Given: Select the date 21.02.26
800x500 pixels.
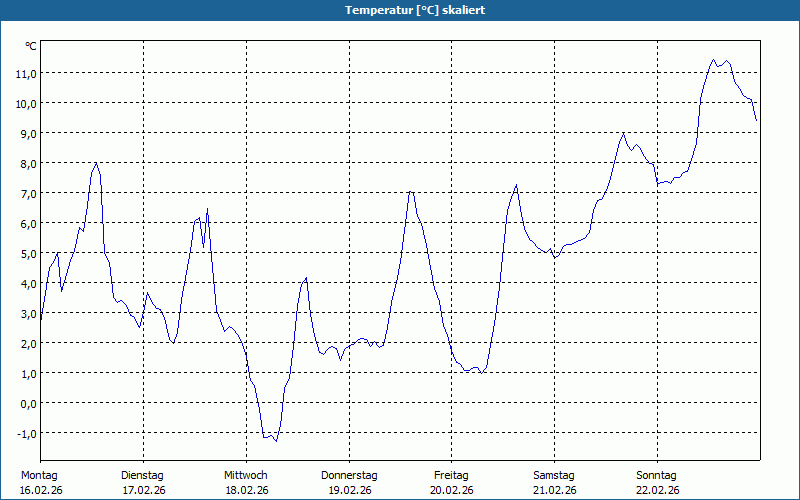Looking at the screenshot, I should pyautogui.click(x=555, y=491).
